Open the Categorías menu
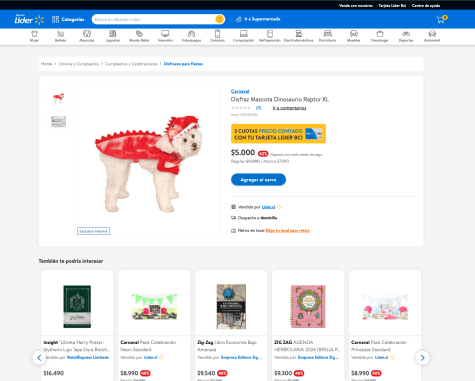Image resolution: width=475 pixels, height=381 pixels. coord(68,19)
